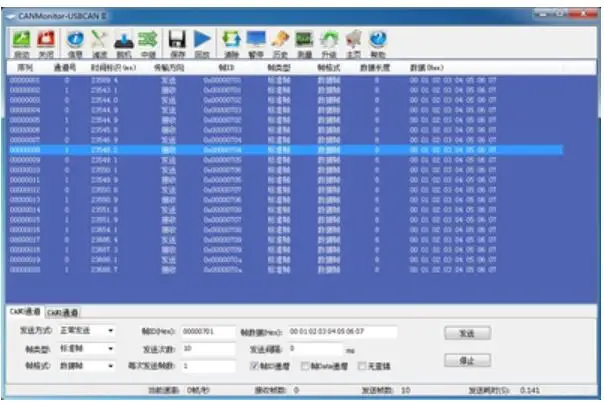Image resolution: width=604 pixels, height=403 pixels.
Task: Click the 中继 relay toolbar icon
Action: click(x=148, y=44)
